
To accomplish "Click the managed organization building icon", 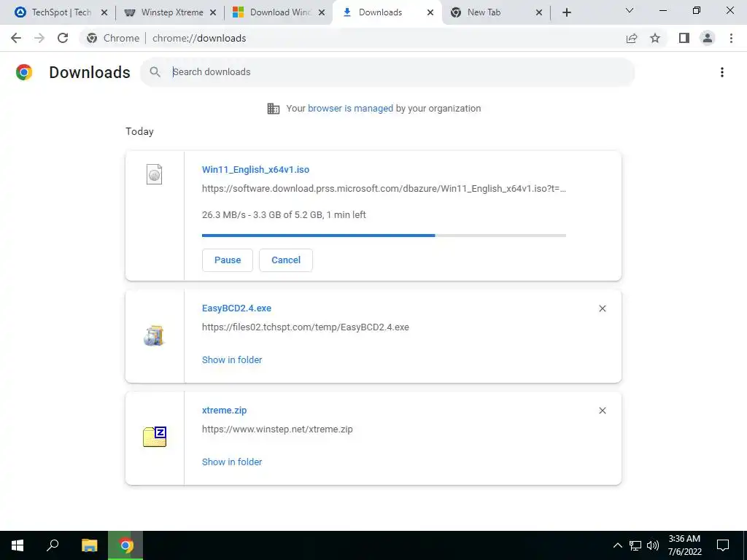I will 274,109.
